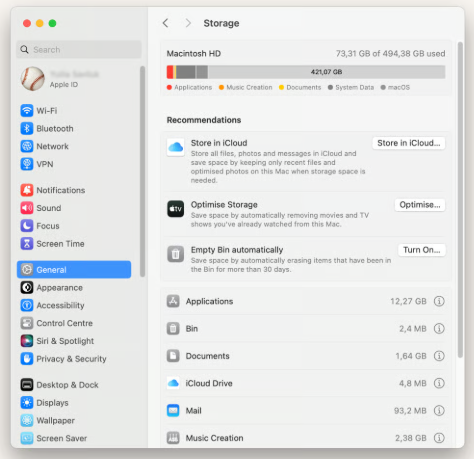474x459 pixels.
Task: Click the dark grey System Data storage segment
Action: [186, 72]
